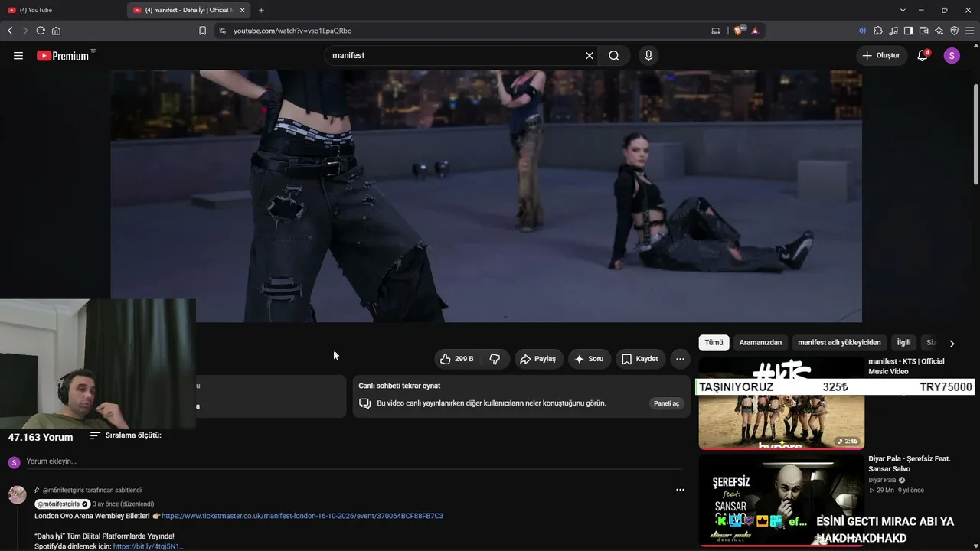
Task: Open a new browser tab
Action: tap(261, 10)
